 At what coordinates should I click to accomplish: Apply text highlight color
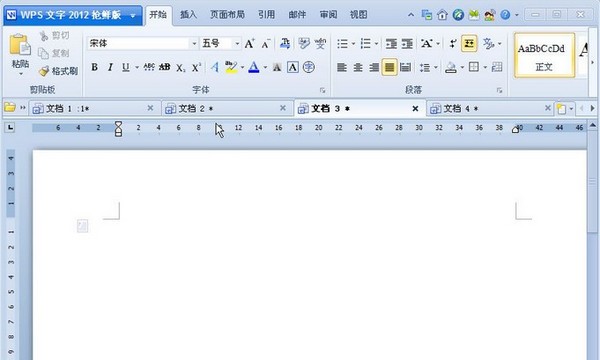tap(231, 67)
